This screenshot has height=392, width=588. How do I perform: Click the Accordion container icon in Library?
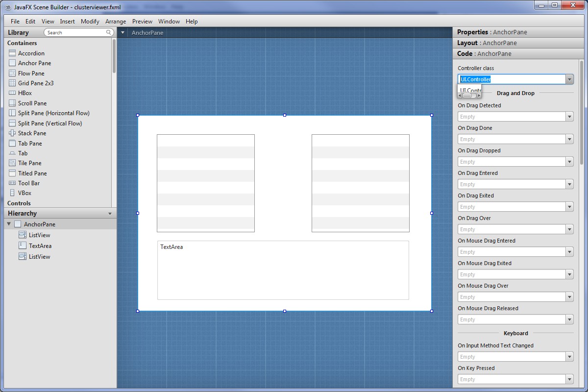point(12,53)
